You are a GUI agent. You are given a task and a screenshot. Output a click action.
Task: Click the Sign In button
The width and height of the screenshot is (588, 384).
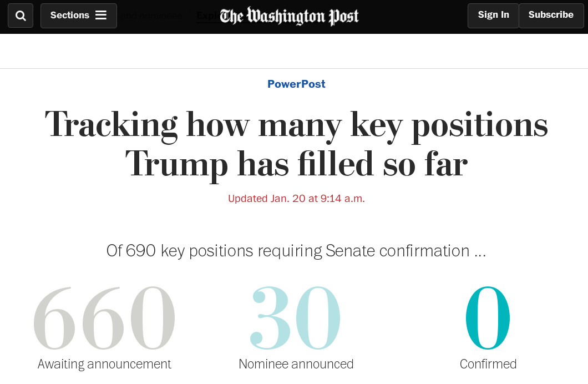pos(493,16)
